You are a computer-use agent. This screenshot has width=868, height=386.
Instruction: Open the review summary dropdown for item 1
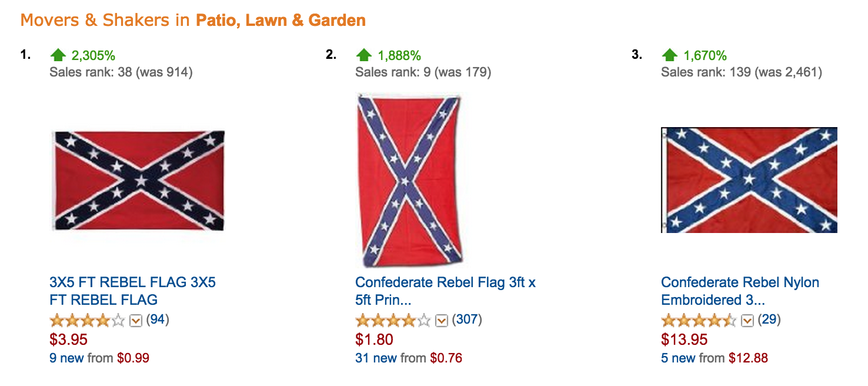click(136, 321)
